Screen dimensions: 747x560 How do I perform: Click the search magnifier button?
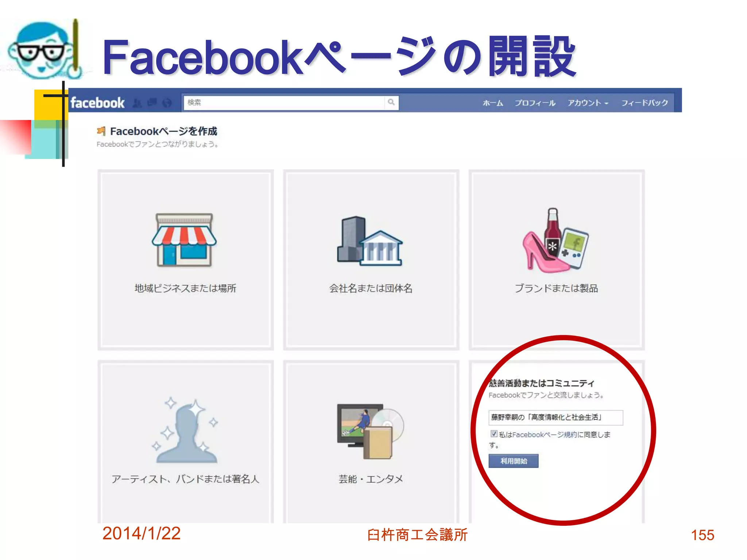[x=391, y=102]
